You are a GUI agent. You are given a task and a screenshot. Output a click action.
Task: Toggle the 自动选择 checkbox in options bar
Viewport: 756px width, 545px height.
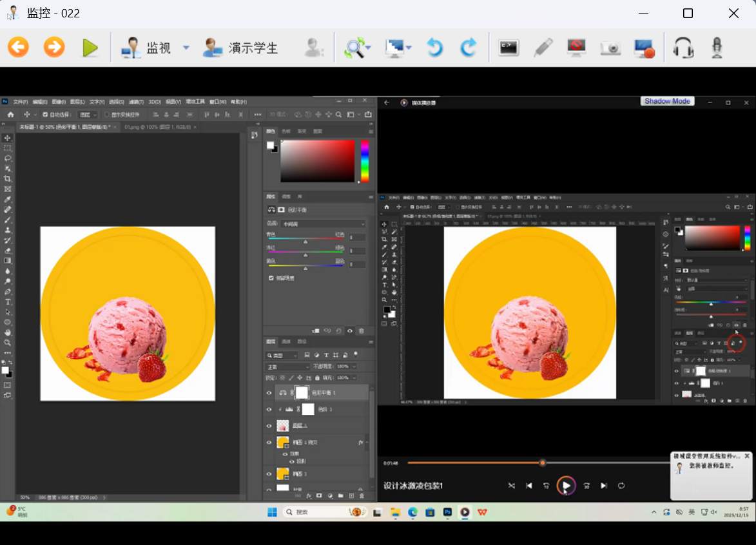(x=44, y=115)
